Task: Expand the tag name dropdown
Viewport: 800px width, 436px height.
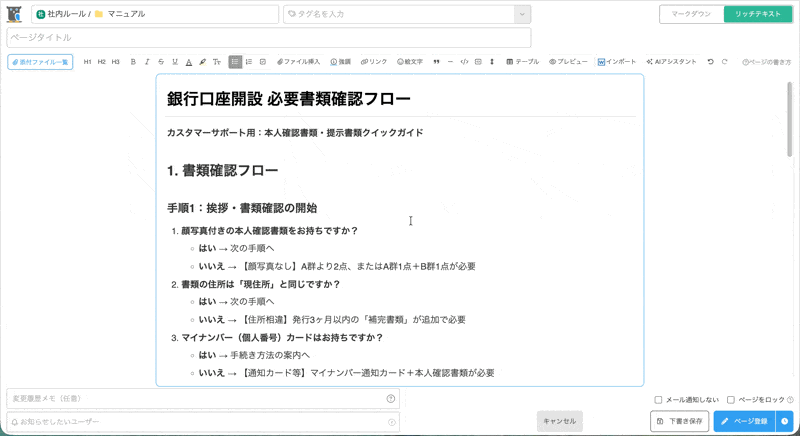Action: coord(521,14)
